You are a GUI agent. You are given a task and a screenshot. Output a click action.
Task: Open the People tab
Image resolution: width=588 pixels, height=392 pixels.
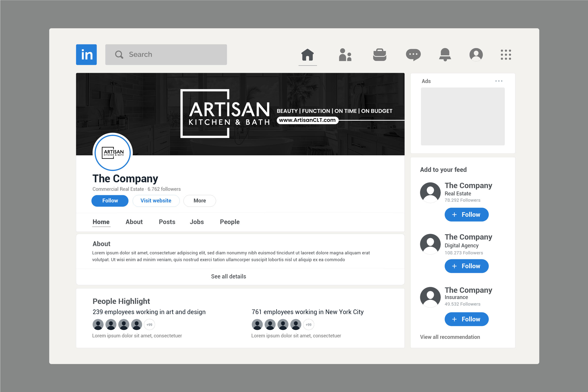click(229, 222)
